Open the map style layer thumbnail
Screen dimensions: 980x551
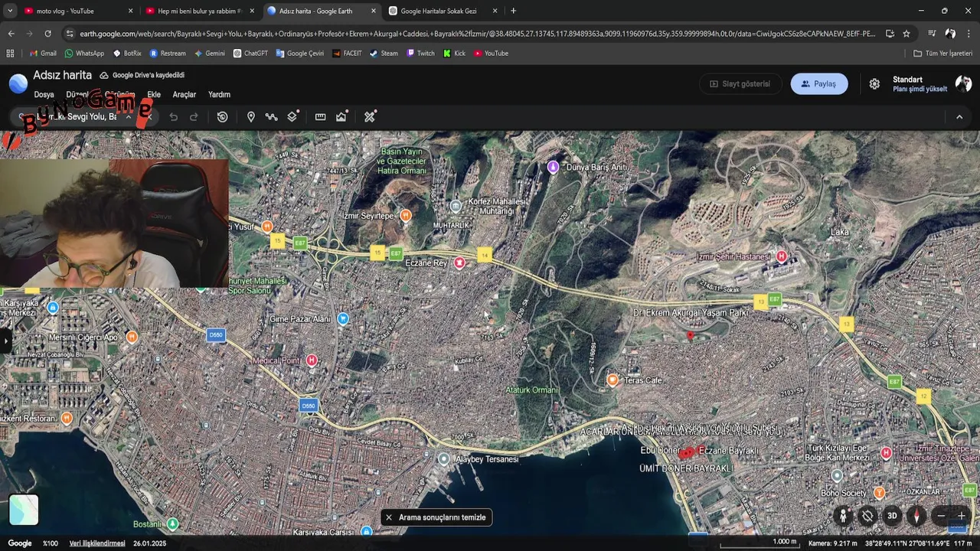(x=24, y=510)
